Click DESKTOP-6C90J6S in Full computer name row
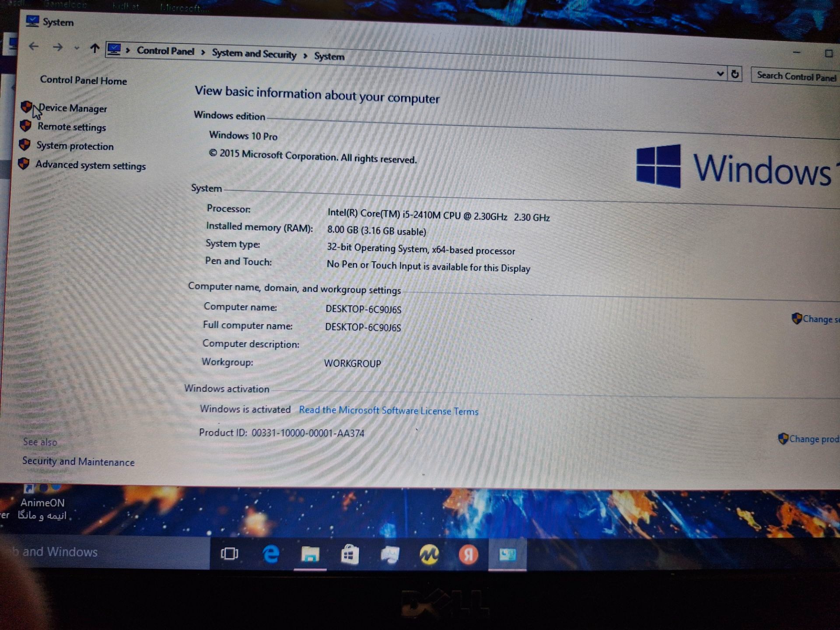The width and height of the screenshot is (840, 630). pos(363,327)
